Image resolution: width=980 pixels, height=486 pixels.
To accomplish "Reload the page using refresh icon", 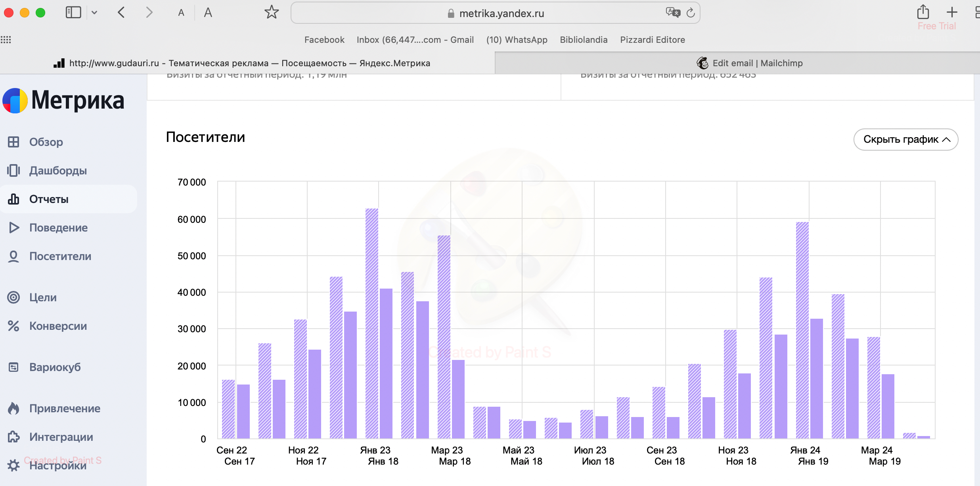I will coord(691,13).
